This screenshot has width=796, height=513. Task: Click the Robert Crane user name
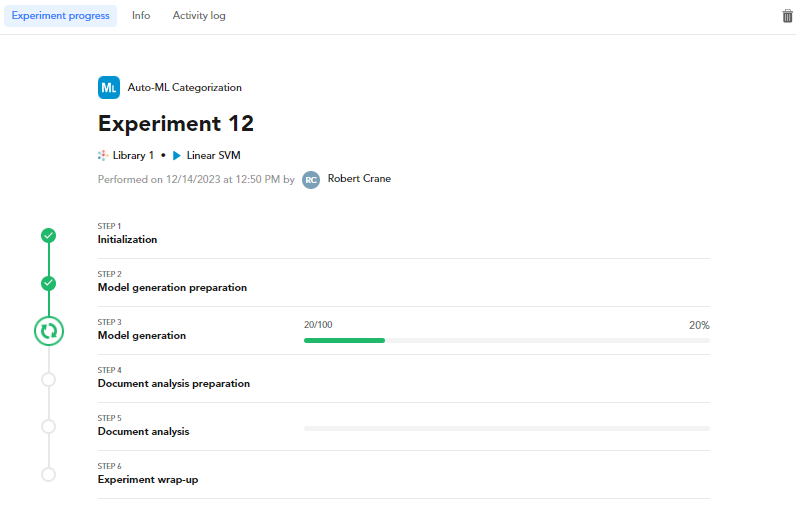pos(359,179)
